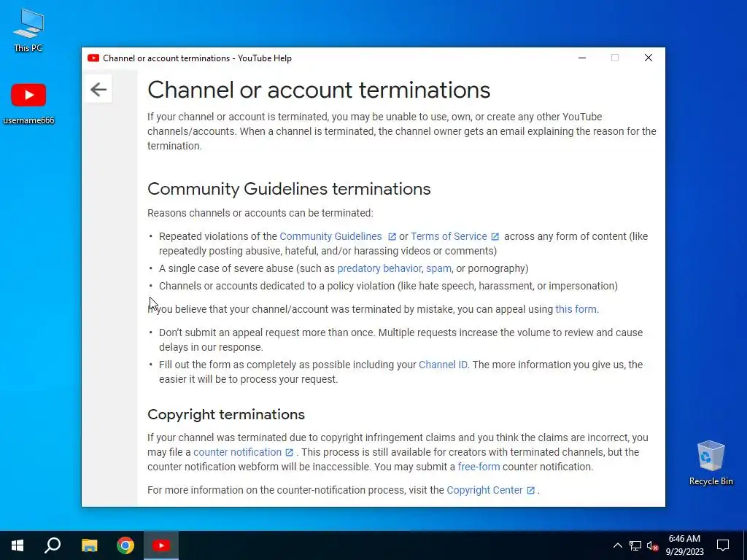
Task: Select the username666 YouTube desktop shortcut
Action: (28, 104)
